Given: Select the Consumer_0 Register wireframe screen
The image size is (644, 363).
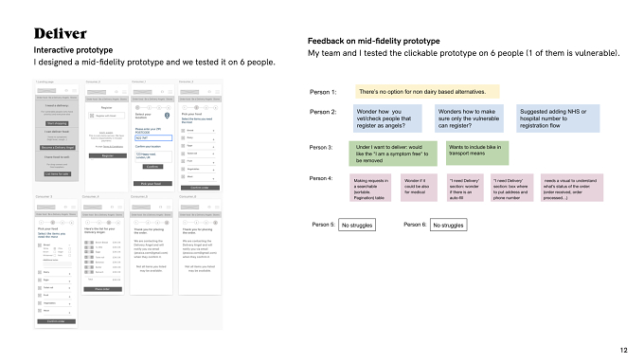Looking at the screenshot, I should [107, 137].
